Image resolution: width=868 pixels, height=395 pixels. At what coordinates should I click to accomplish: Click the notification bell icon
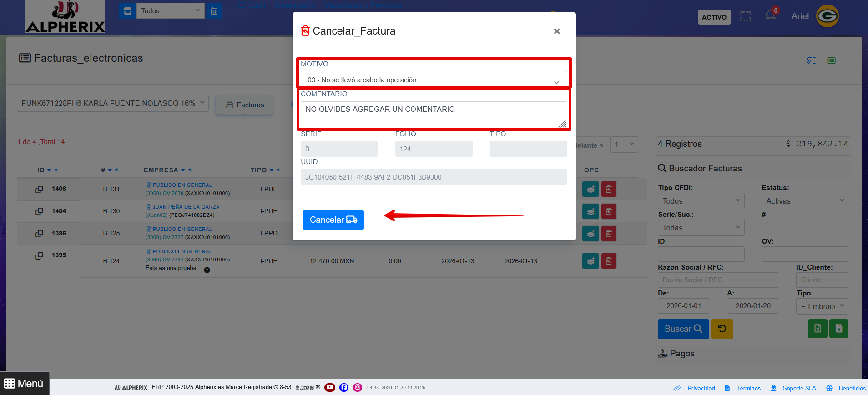[770, 15]
